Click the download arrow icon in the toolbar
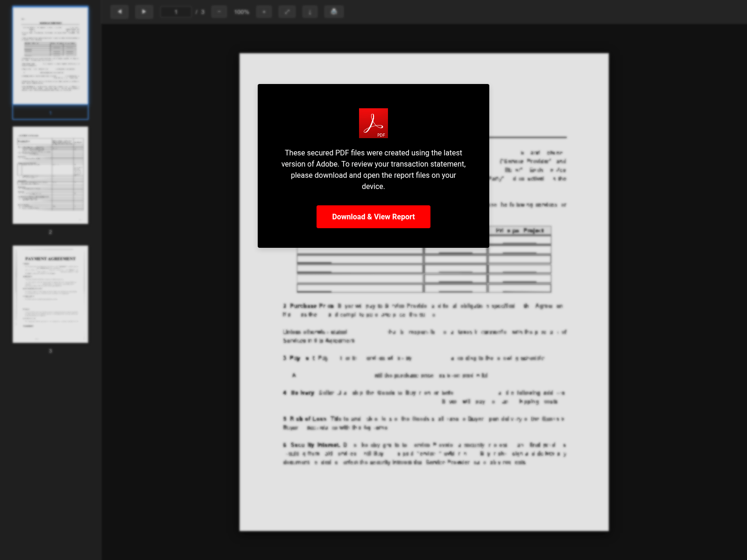 tap(310, 12)
